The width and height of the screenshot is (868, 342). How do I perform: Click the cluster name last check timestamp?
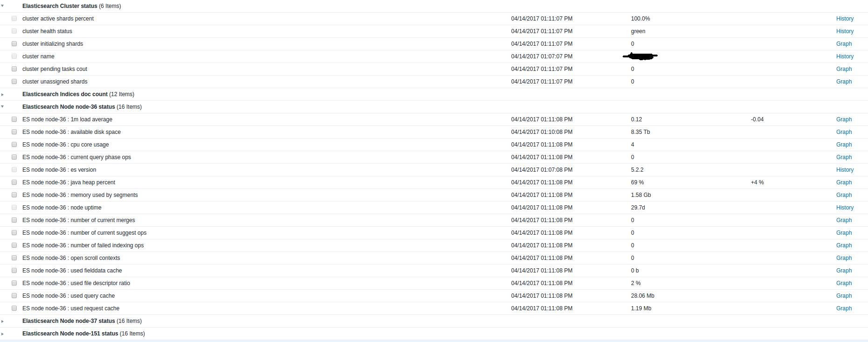(x=542, y=56)
